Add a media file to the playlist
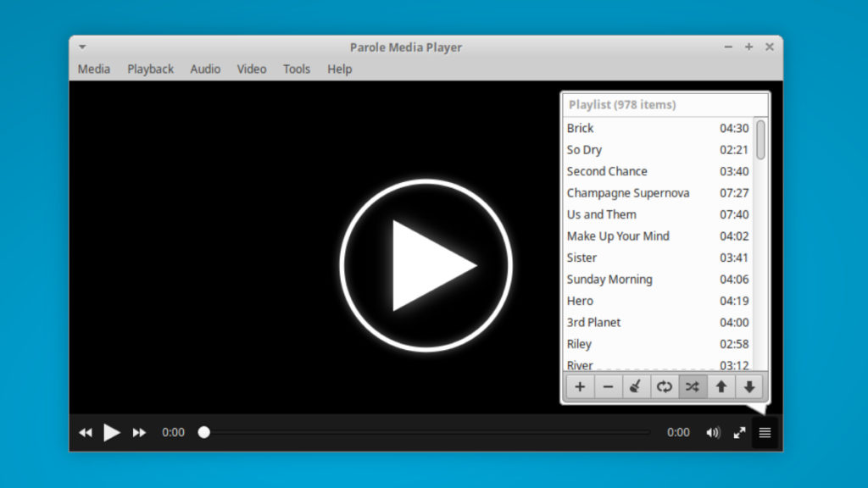Viewport: 868px width, 488px height. point(580,387)
